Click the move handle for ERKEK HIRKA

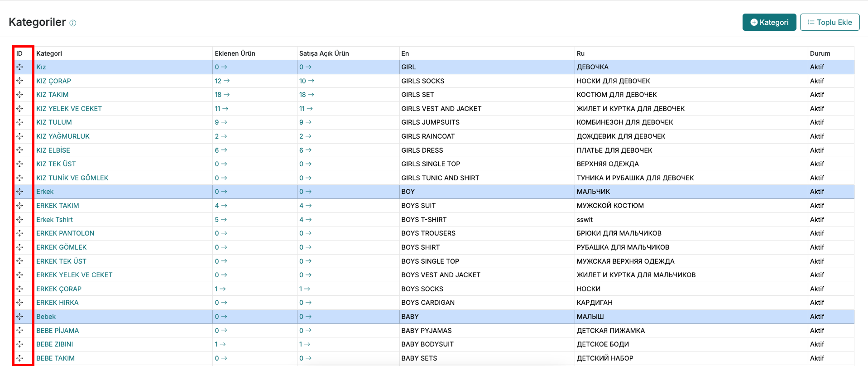[x=20, y=303]
